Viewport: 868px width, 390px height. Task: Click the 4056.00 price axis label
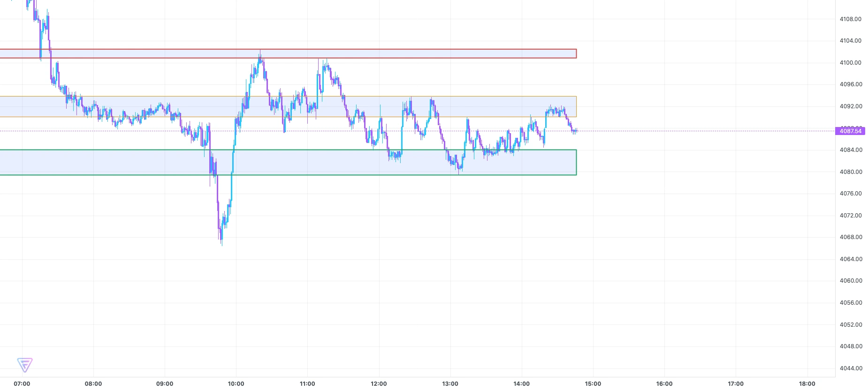851,303
